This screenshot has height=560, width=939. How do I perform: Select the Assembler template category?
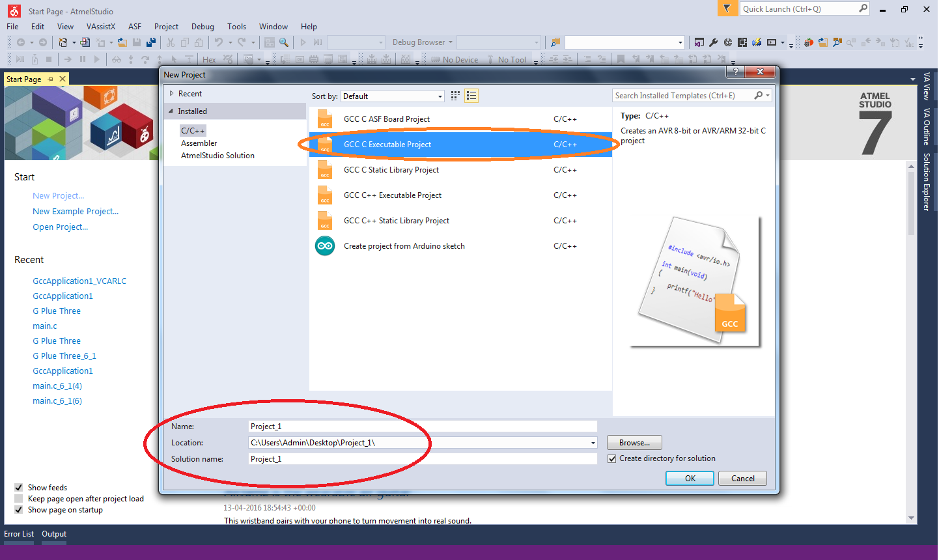coord(199,143)
